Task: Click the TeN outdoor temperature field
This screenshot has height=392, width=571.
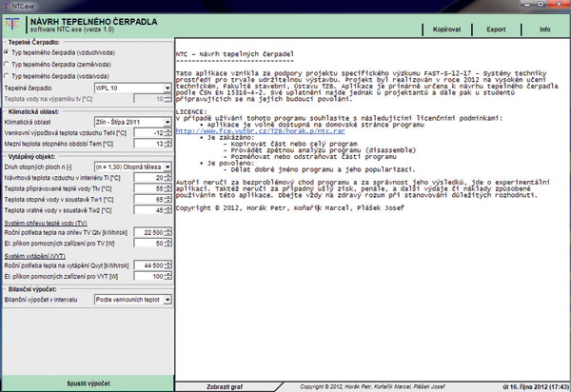Action: pyautogui.click(x=149, y=133)
